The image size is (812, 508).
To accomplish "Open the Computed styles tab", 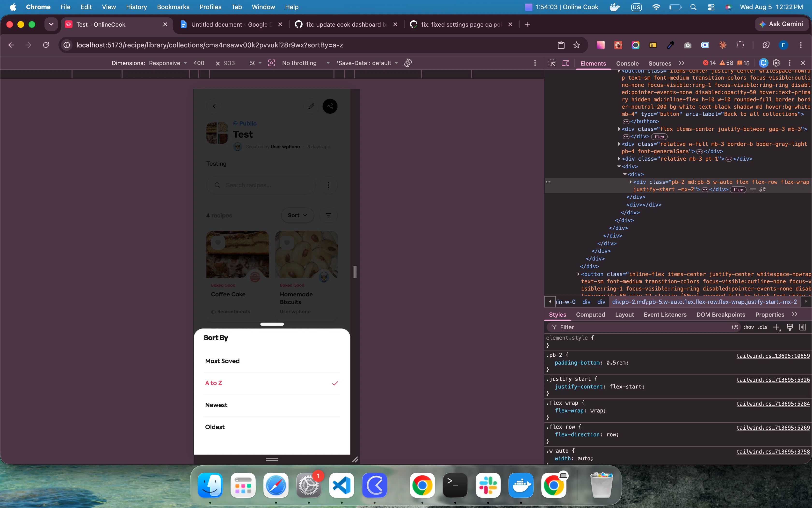I will [591, 315].
